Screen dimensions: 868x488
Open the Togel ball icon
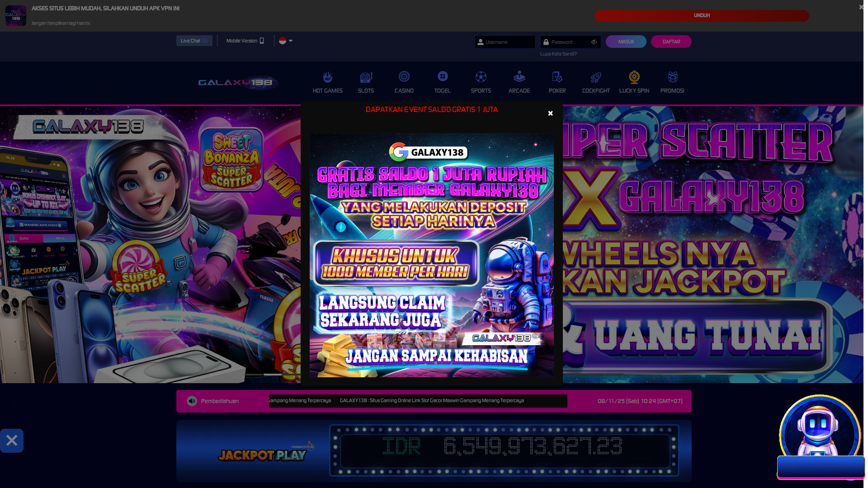point(442,76)
